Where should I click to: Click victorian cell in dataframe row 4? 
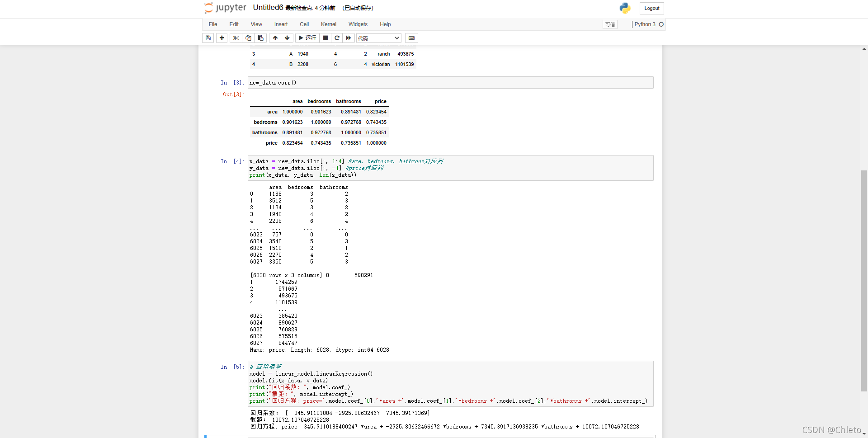381,65
